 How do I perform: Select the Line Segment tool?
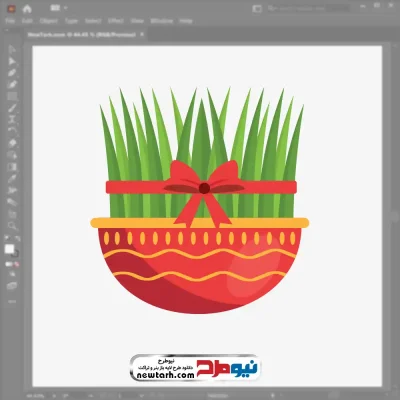point(12,108)
